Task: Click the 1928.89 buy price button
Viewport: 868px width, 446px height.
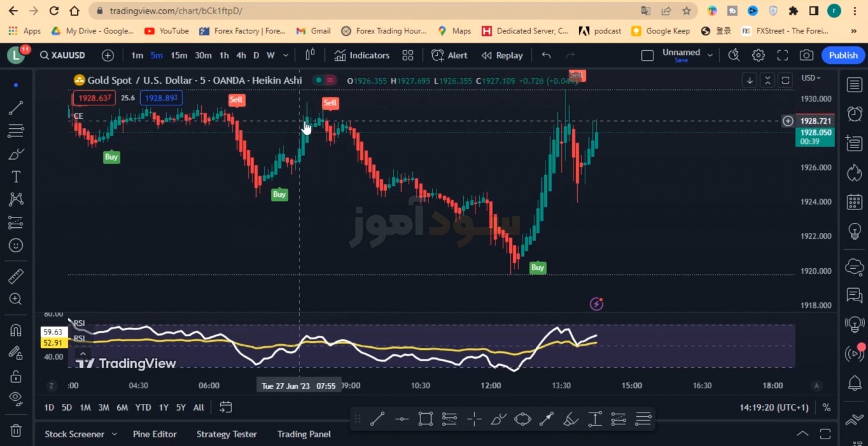Action: coord(161,98)
